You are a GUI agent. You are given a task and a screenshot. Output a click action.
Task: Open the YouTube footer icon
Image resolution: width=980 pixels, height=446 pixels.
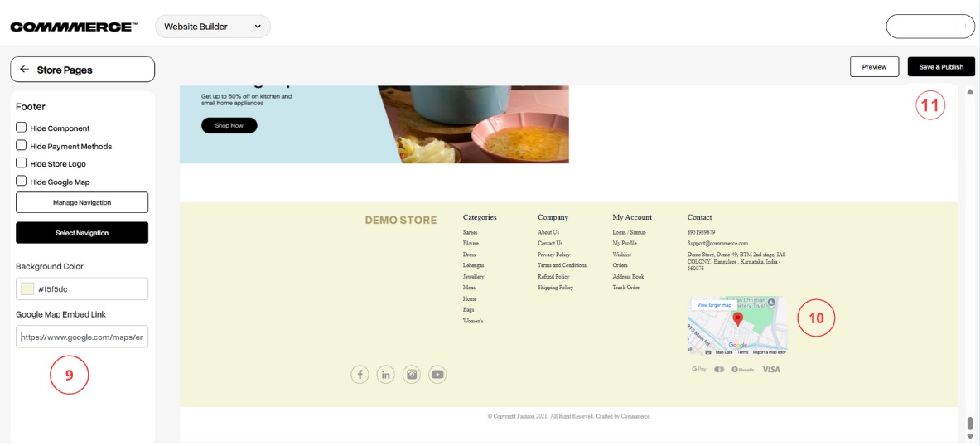437,375
